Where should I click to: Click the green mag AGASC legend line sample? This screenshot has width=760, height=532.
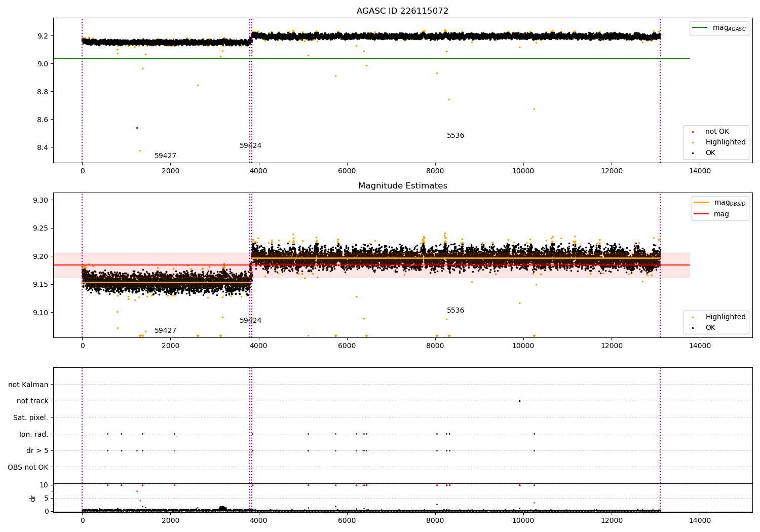(700, 28)
